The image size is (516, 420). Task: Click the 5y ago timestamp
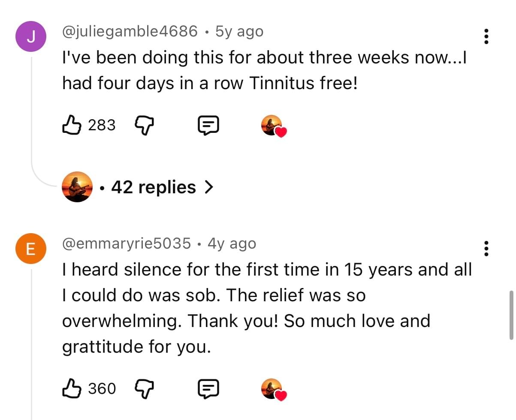(239, 31)
